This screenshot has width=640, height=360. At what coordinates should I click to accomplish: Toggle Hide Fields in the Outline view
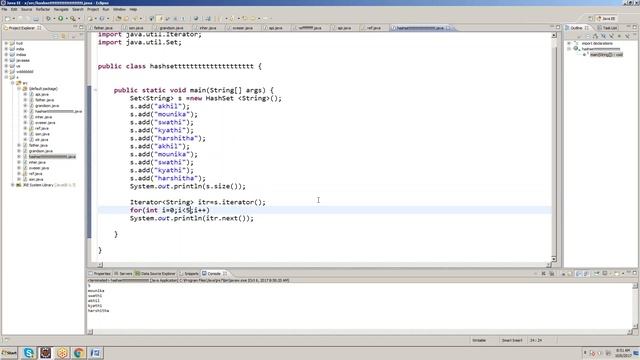point(604,36)
